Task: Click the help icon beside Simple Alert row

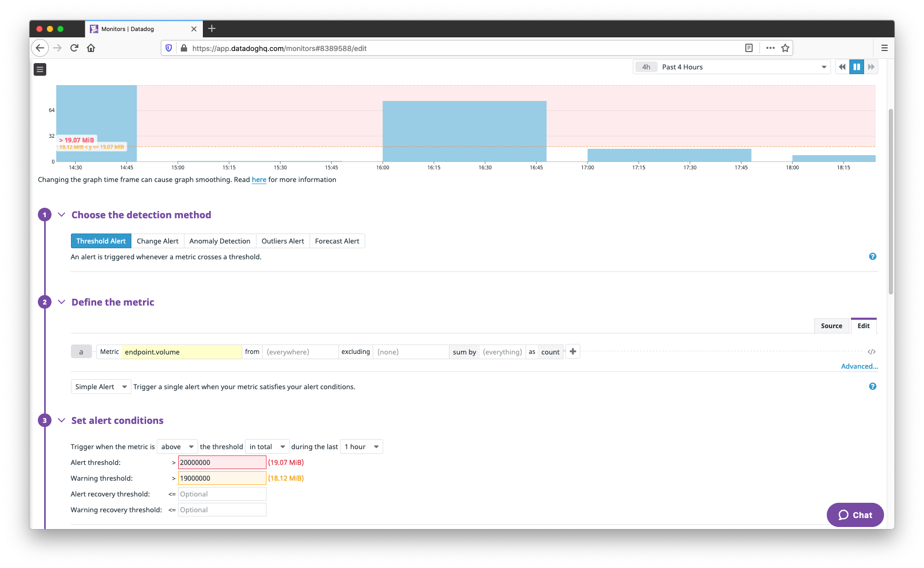Action: click(872, 386)
